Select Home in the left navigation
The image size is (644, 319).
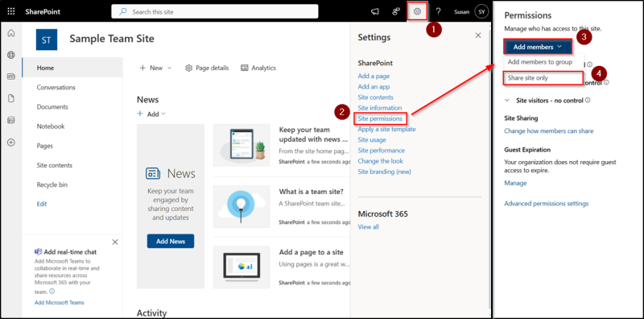[x=72, y=68]
